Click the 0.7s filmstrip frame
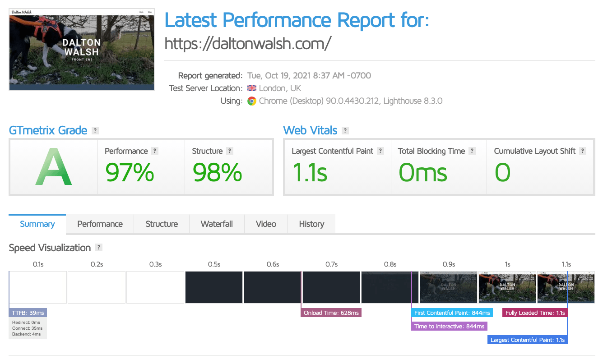This screenshot has width=603, height=364. pyautogui.click(x=331, y=287)
